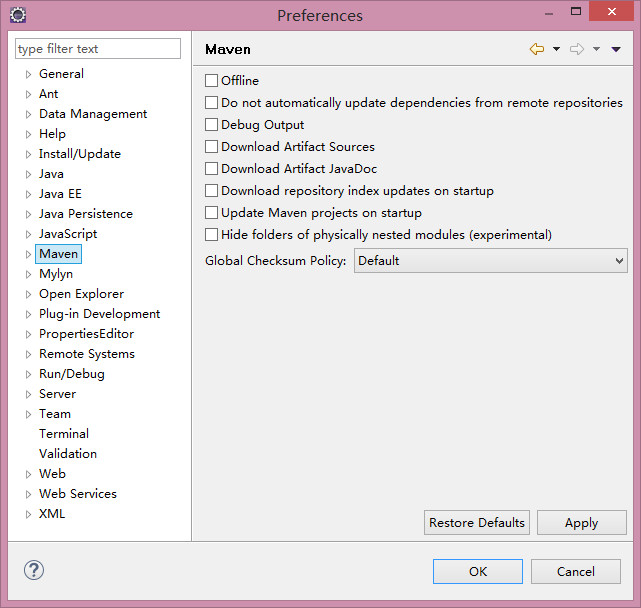Click the back navigation arrow icon
Screen dimensions: 641x608
click(x=537, y=49)
